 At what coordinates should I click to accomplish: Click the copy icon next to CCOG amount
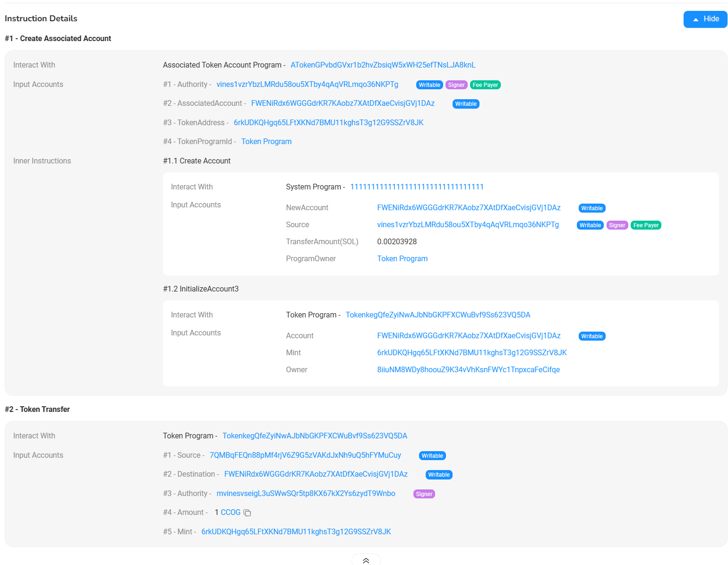[x=247, y=513]
